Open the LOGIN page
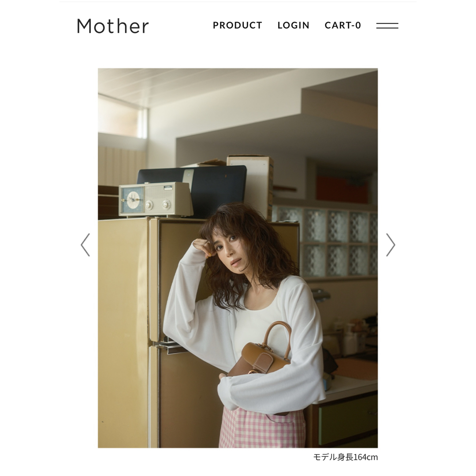Screen dimensions: 476x476 (293, 25)
